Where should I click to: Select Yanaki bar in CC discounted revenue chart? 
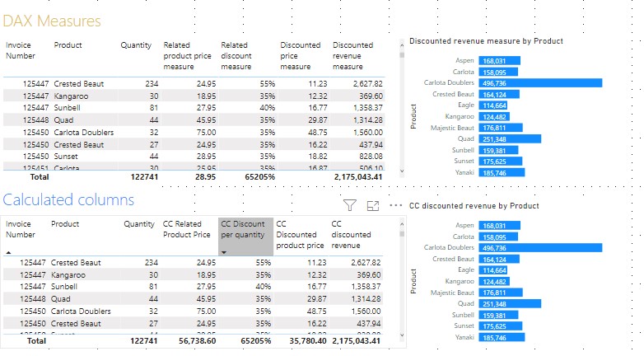502,338
